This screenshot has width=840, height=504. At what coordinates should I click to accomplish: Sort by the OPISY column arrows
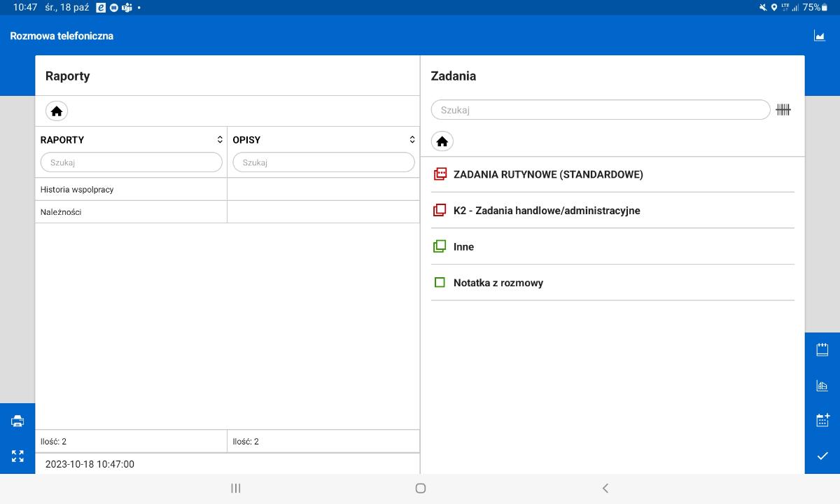(x=412, y=140)
